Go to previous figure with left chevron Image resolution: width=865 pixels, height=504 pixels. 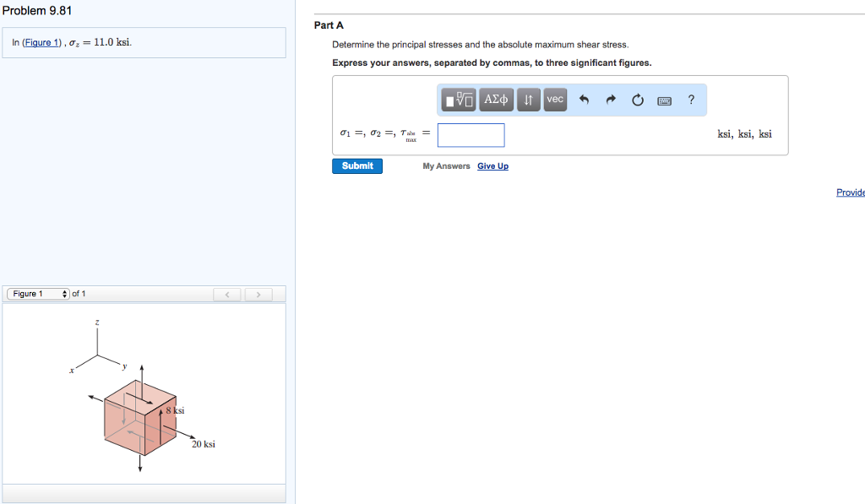coord(226,294)
